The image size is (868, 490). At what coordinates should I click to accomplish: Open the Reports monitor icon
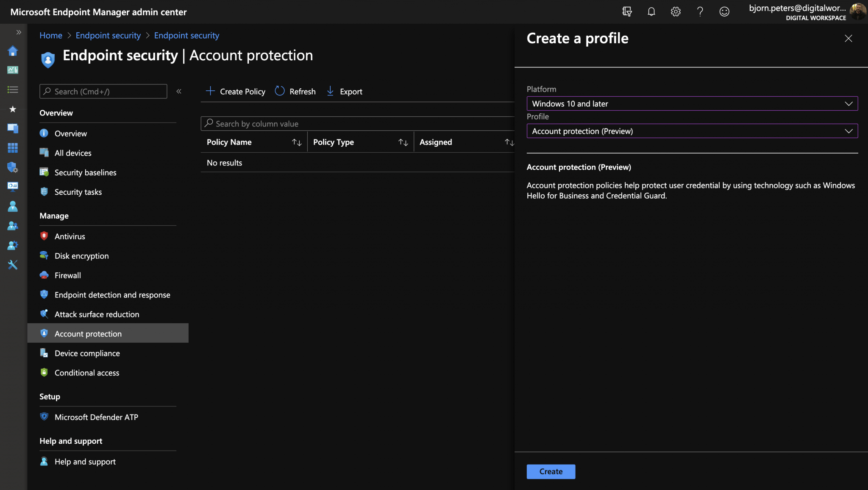pyautogui.click(x=13, y=187)
